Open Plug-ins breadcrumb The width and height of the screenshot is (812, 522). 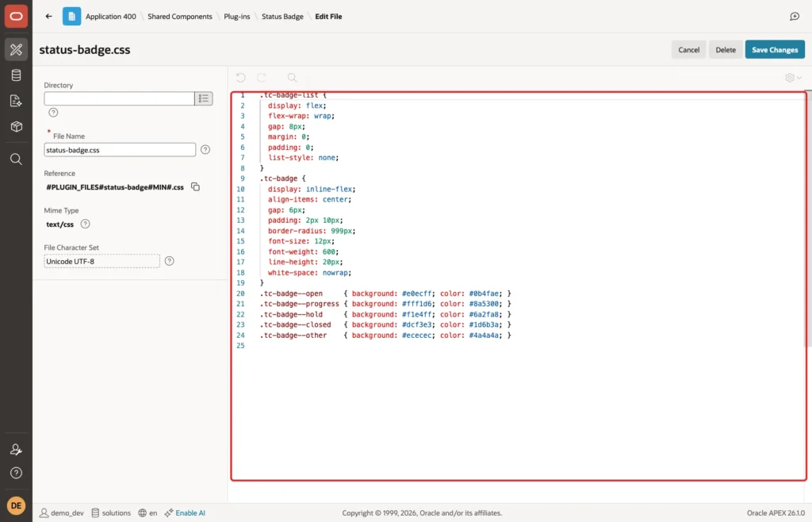(236, 17)
